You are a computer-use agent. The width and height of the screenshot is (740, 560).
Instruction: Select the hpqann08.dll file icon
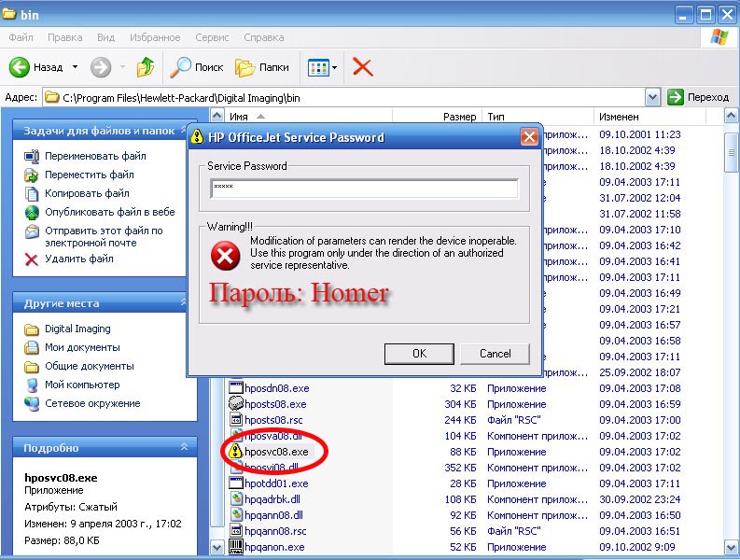235,515
